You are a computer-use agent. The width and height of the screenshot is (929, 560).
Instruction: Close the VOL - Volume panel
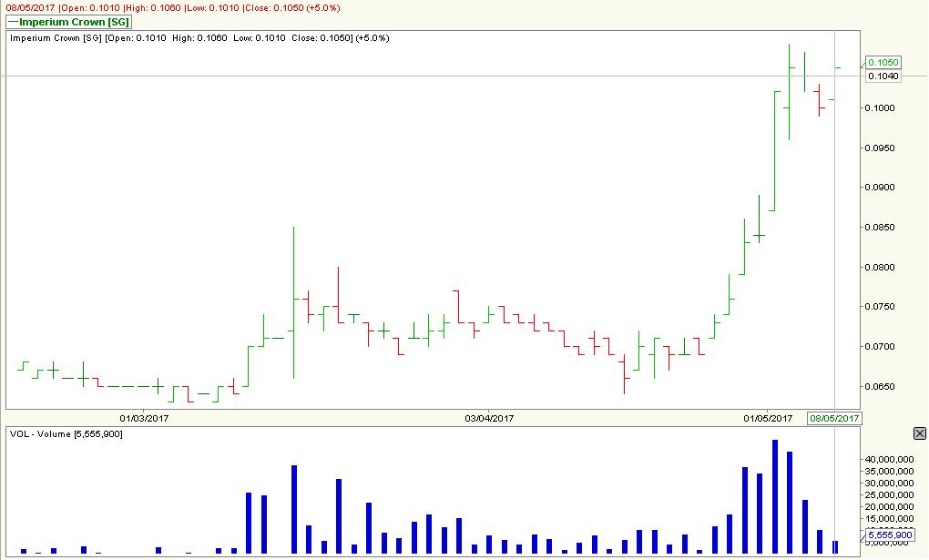pyautogui.click(x=920, y=433)
